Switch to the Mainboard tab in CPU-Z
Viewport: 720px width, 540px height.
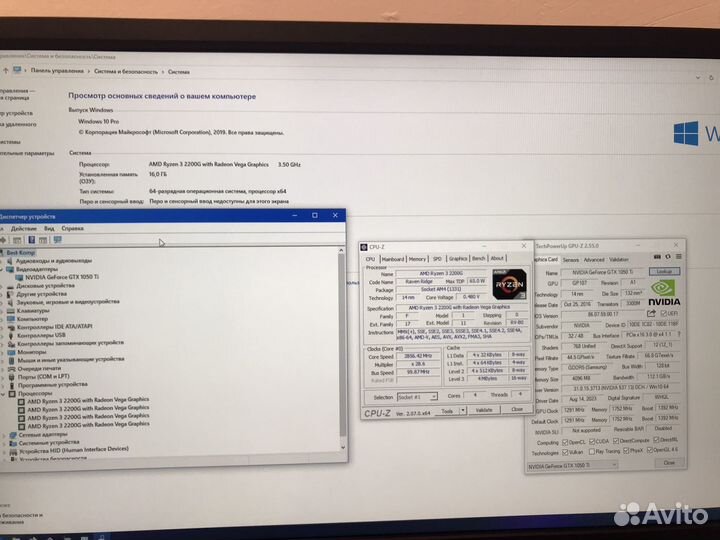tap(393, 259)
